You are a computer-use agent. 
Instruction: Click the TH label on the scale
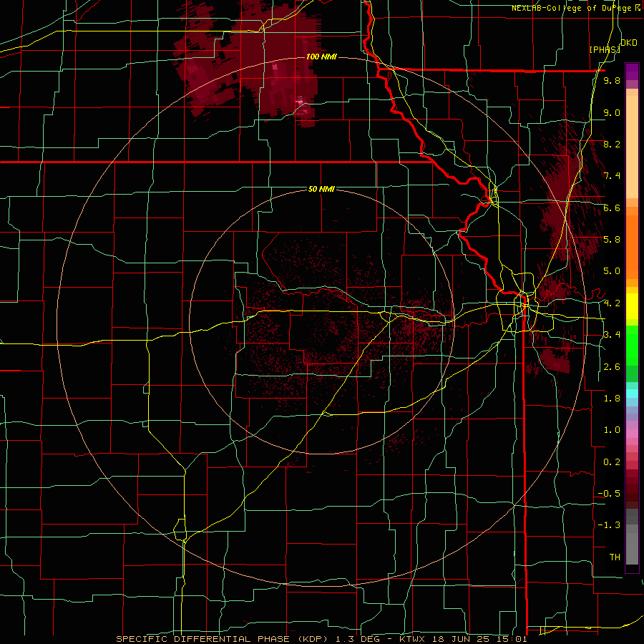615,557
